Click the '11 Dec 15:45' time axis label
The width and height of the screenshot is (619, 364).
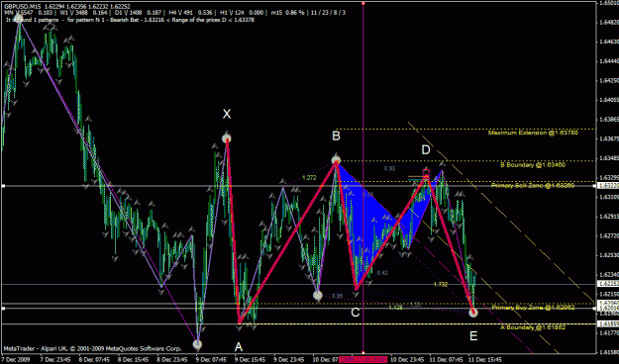click(x=485, y=360)
